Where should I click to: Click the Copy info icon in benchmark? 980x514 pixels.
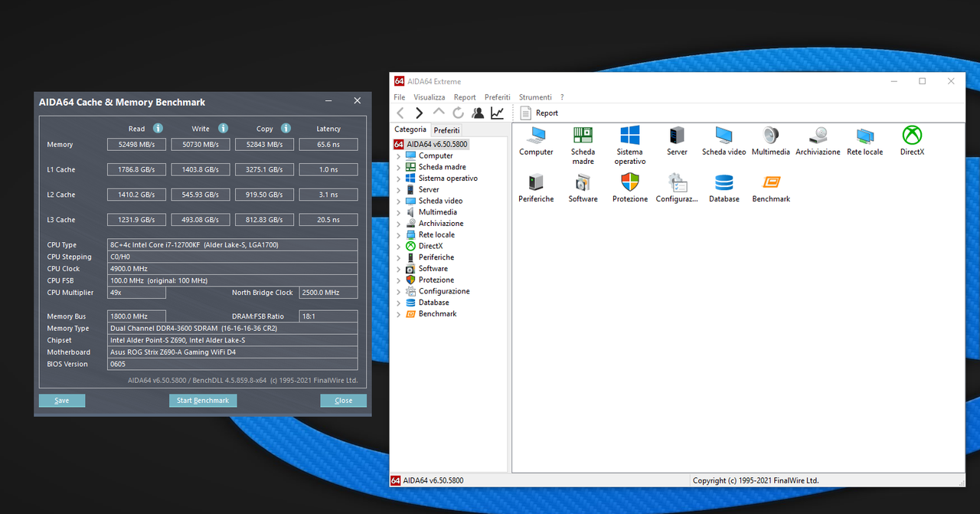[x=286, y=128]
